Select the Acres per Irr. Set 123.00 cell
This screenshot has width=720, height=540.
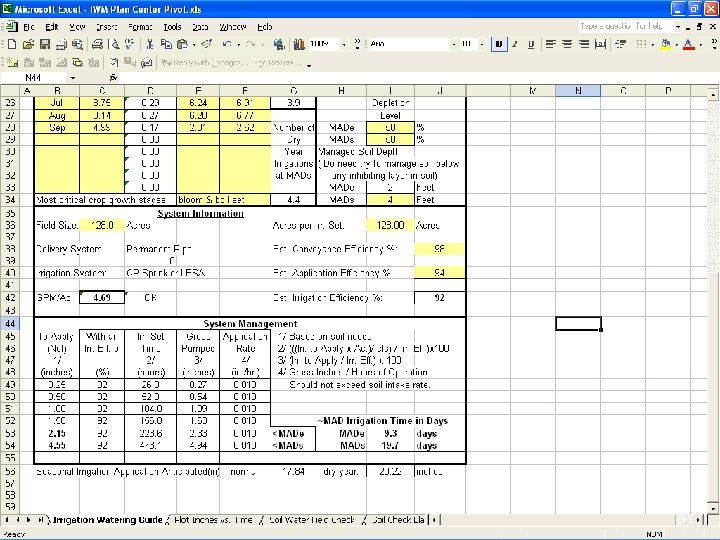tap(390, 225)
